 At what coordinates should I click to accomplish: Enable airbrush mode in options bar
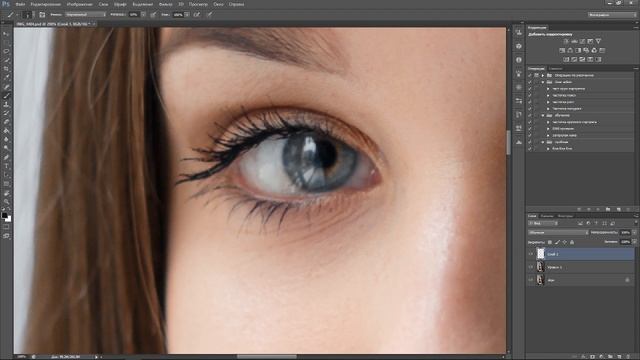pos(197,14)
